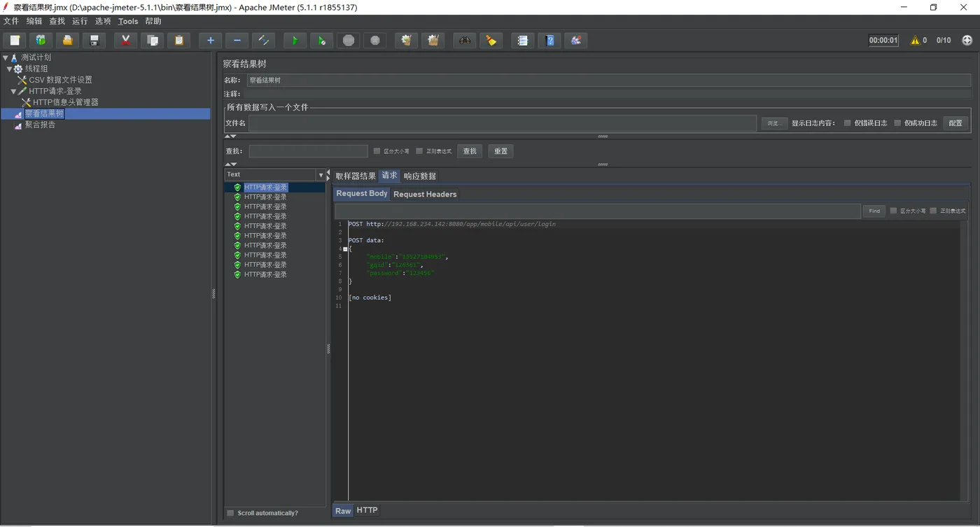Enable the 仅成功日志 checkbox
The width and height of the screenshot is (980, 527).
pos(897,123)
